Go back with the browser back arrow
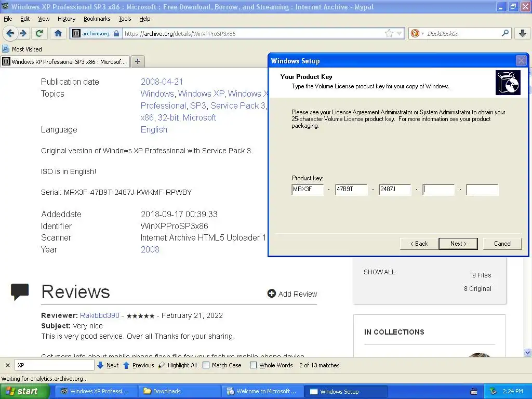 [x=10, y=33]
